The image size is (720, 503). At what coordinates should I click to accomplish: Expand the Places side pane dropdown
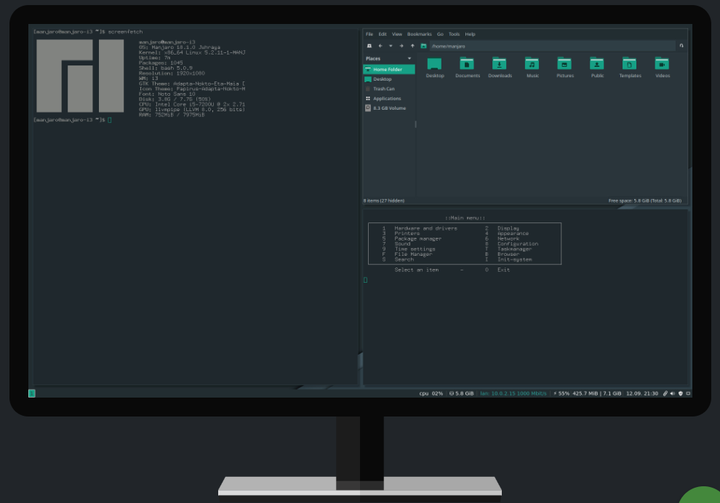[x=409, y=58]
